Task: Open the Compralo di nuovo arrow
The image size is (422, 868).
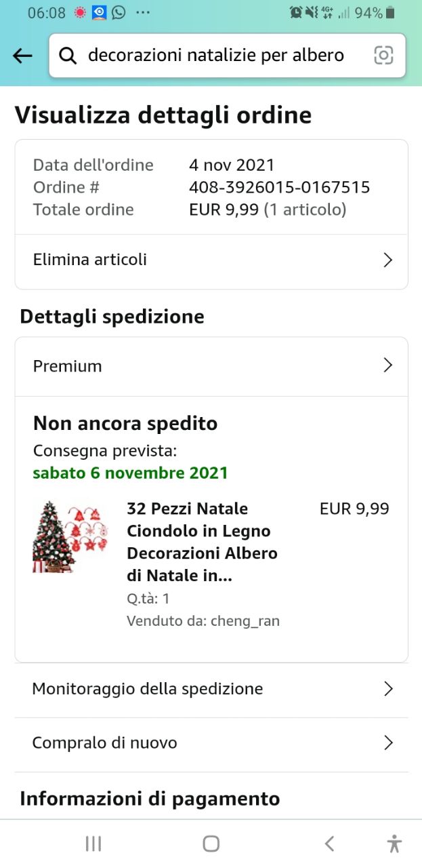Action: click(387, 743)
